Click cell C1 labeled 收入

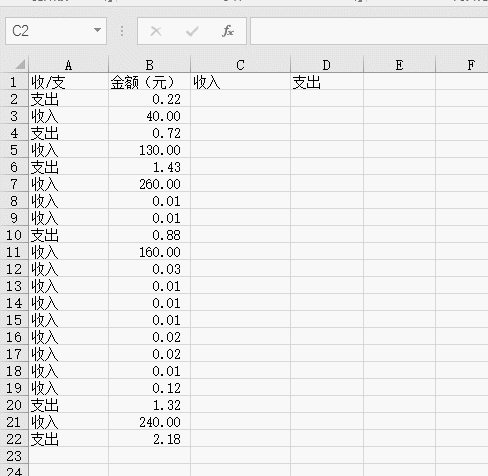click(x=240, y=82)
